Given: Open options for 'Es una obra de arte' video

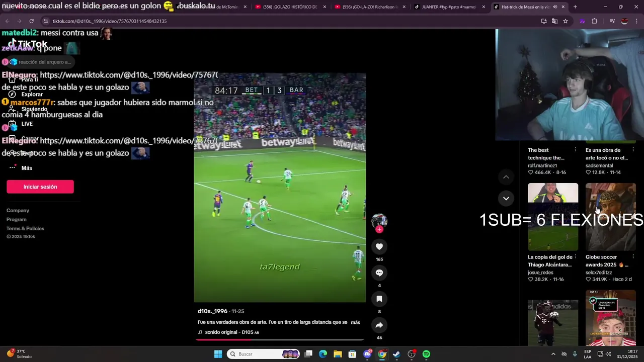Looking at the screenshot, I should [x=633, y=149].
